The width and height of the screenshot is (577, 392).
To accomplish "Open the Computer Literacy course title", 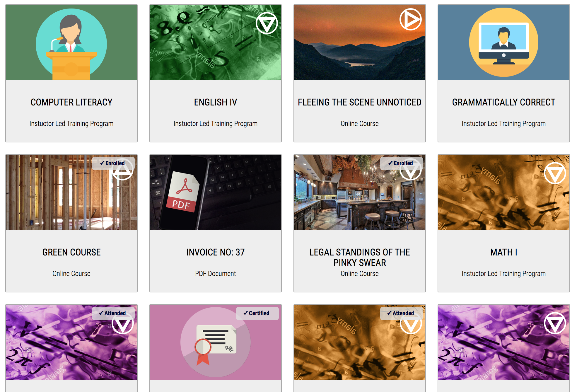I will click(71, 102).
